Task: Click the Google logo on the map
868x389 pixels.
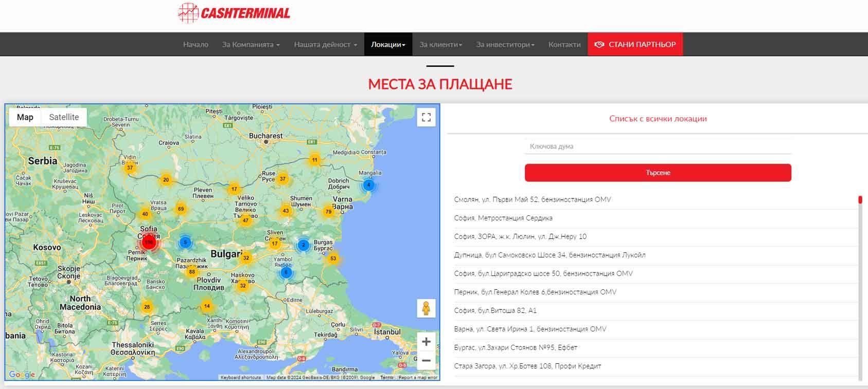Action: point(22,374)
